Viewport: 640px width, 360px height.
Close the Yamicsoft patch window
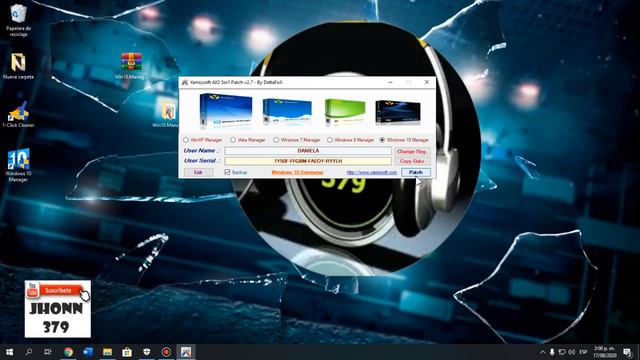pyautogui.click(x=427, y=82)
